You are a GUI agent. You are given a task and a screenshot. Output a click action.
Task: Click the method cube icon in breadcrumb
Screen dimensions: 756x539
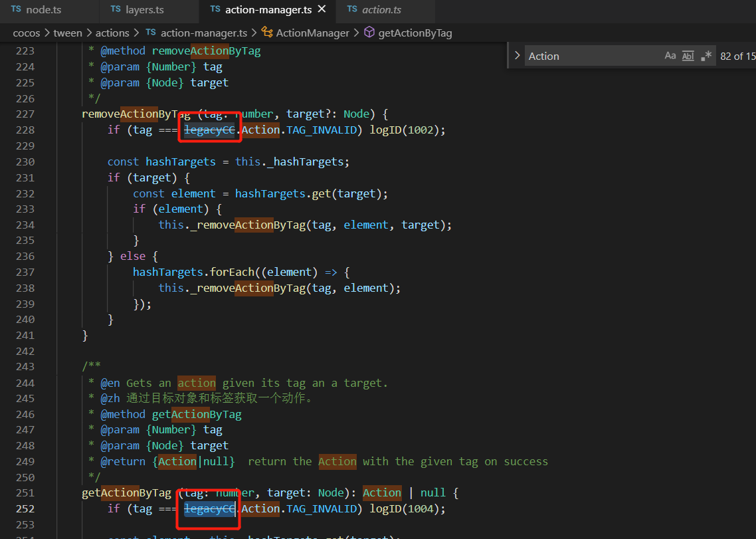(x=369, y=33)
